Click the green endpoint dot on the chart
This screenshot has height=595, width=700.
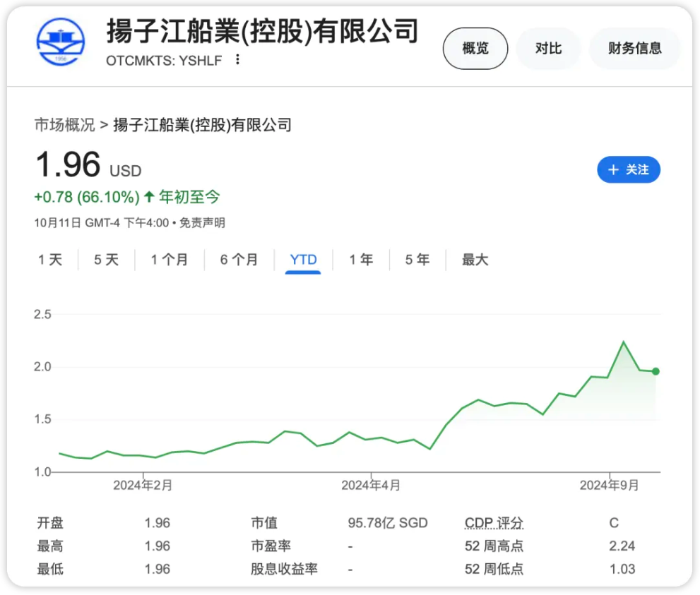point(655,371)
